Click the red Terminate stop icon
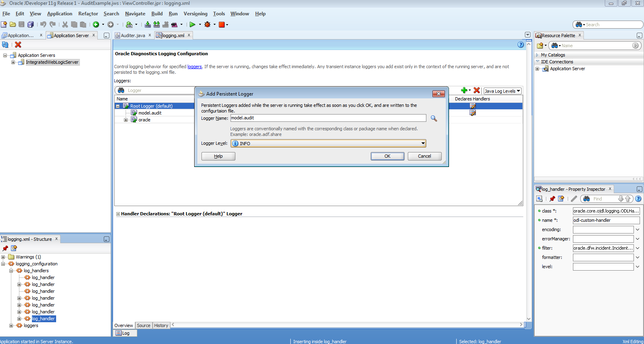This screenshot has height=344, width=644. click(x=222, y=25)
